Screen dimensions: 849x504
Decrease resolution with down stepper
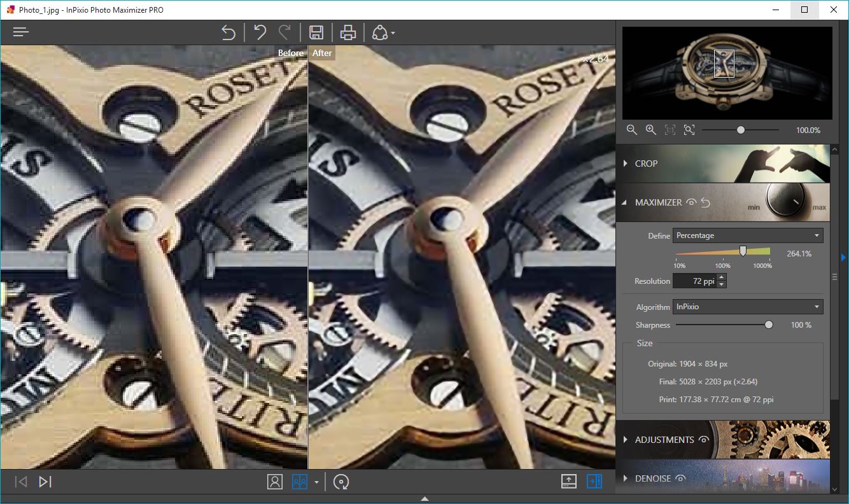pyautogui.click(x=722, y=284)
